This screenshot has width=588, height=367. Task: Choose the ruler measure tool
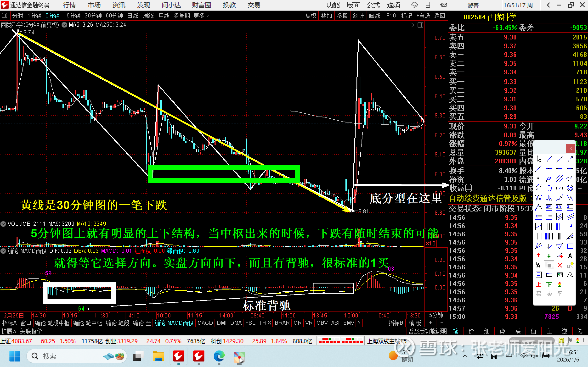coord(549,275)
